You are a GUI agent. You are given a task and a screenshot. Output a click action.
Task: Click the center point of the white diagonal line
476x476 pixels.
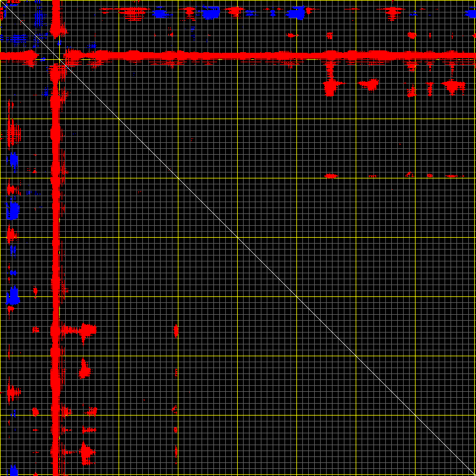(x=238, y=238)
